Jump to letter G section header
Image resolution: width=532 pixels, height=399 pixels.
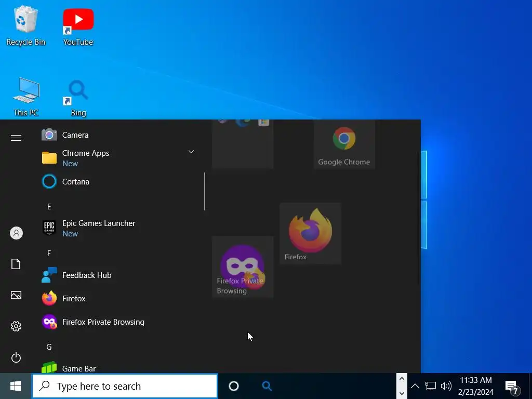49,347
